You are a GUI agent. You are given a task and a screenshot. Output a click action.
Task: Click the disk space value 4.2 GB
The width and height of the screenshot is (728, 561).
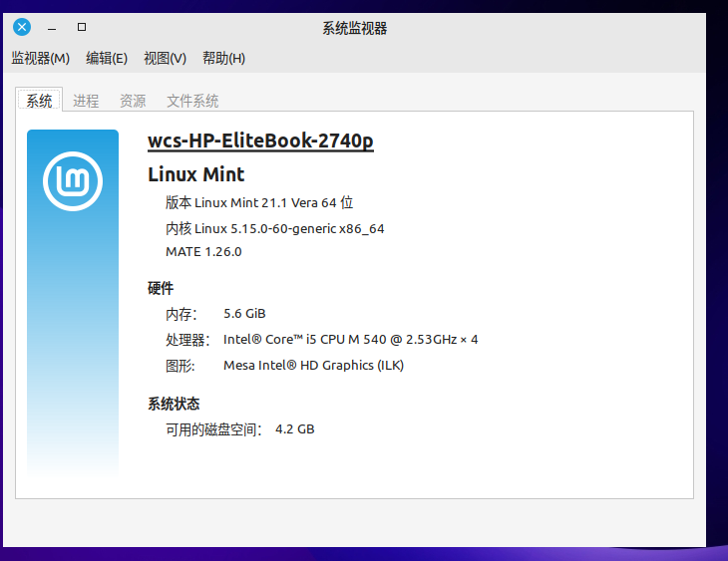(295, 429)
